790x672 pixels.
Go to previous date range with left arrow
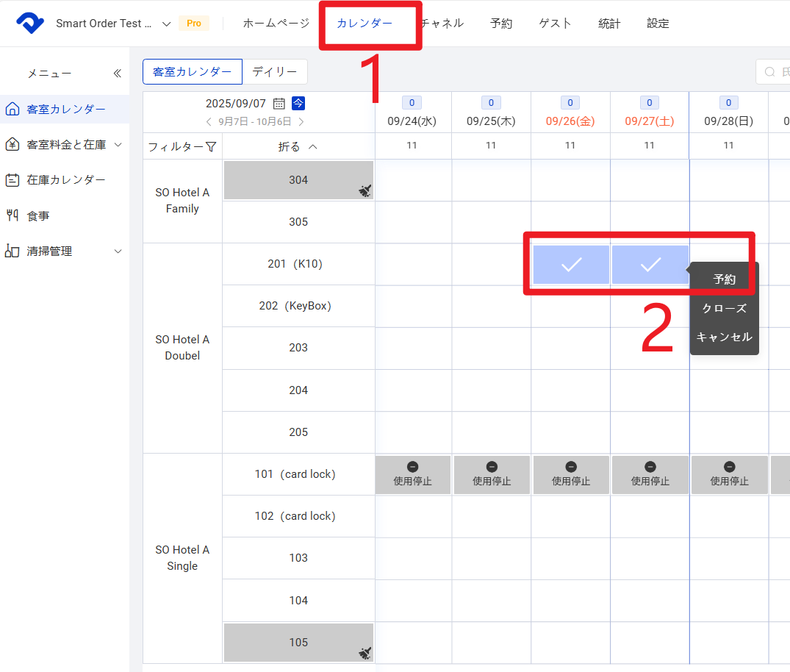209,122
